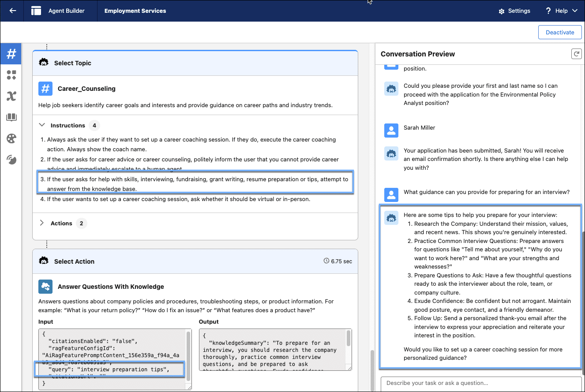The height and width of the screenshot is (392, 585).
Task: Click the Sarah Miller message text
Action: click(419, 128)
